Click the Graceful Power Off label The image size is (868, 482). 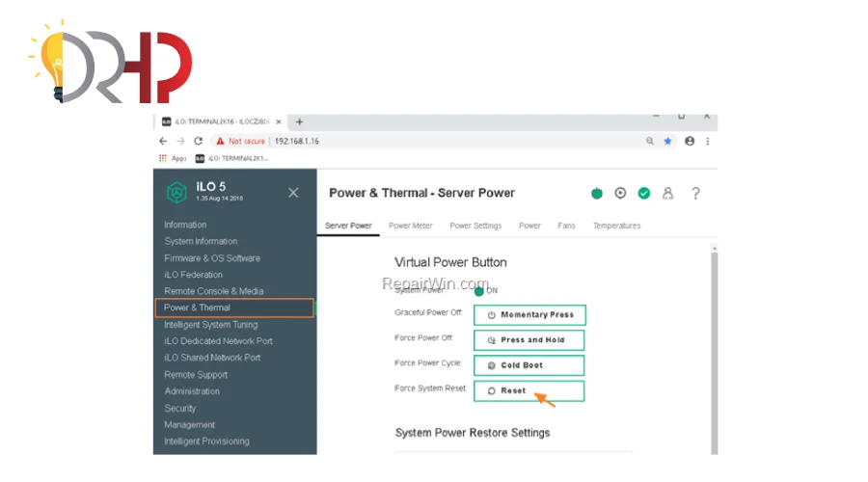click(x=428, y=312)
